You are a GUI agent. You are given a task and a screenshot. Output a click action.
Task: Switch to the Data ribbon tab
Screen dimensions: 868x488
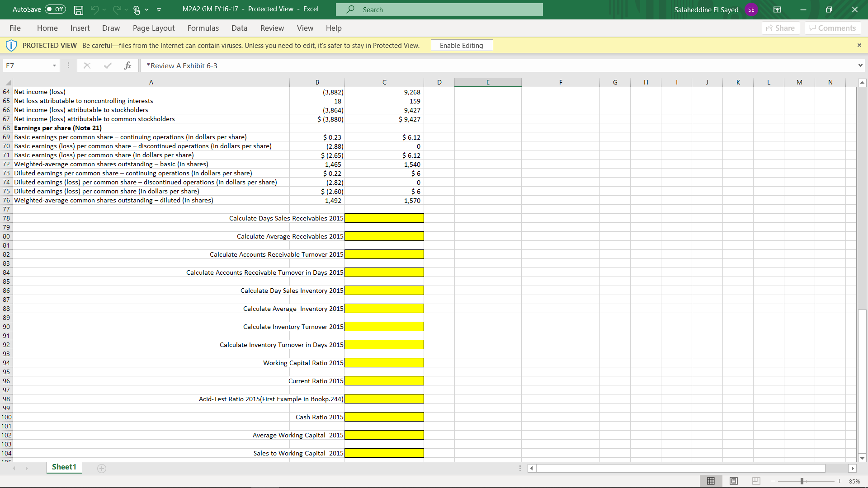pos(239,28)
